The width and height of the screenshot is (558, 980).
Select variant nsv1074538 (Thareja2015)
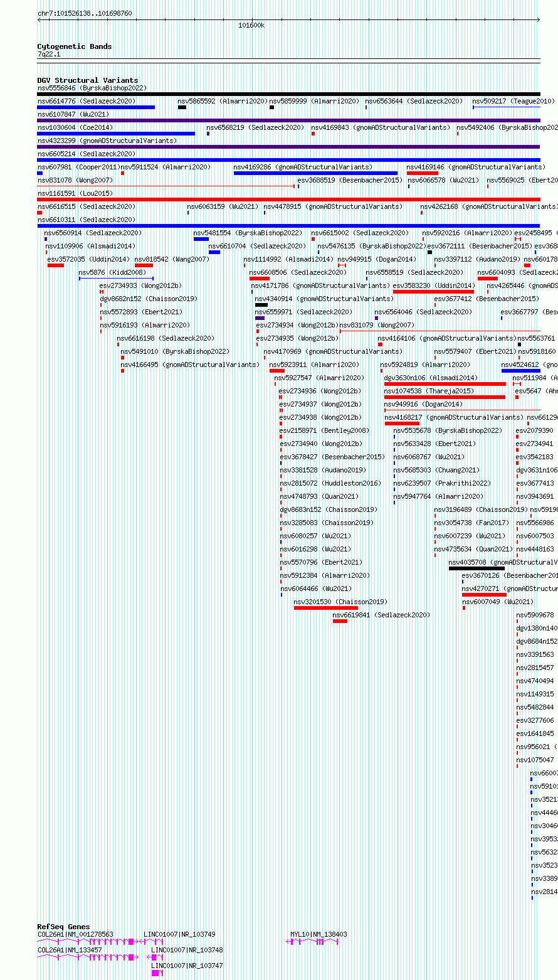pyautogui.click(x=429, y=391)
